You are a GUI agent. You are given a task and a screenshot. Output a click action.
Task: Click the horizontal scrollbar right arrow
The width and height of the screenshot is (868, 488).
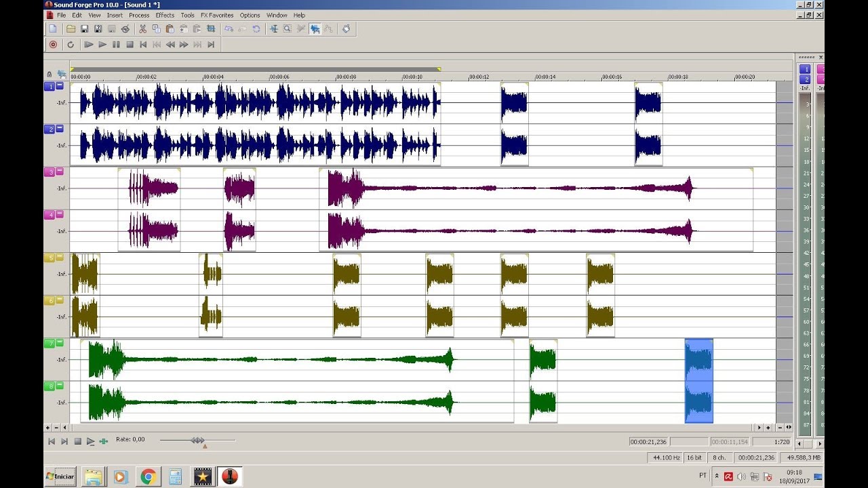click(x=759, y=428)
